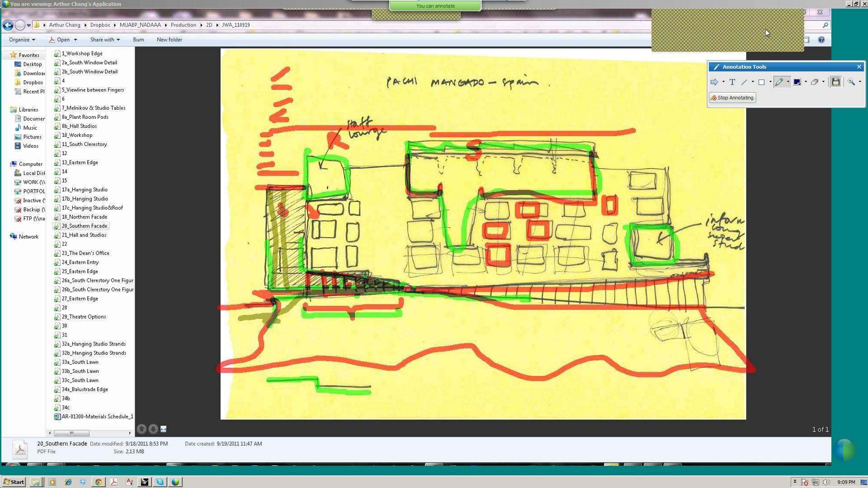Select the Text annotation tool
868x488 pixels.
pyautogui.click(x=732, y=82)
